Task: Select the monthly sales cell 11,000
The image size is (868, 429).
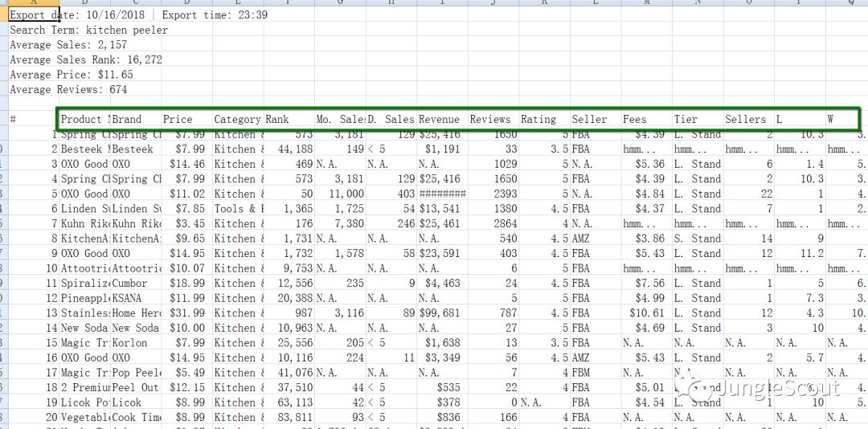Action: 340,194
